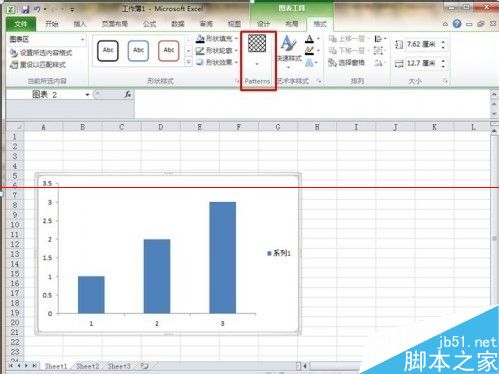Click the tallest chart bar for category 3
499x374 pixels.
pyautogui.click(x=223, y=257)
